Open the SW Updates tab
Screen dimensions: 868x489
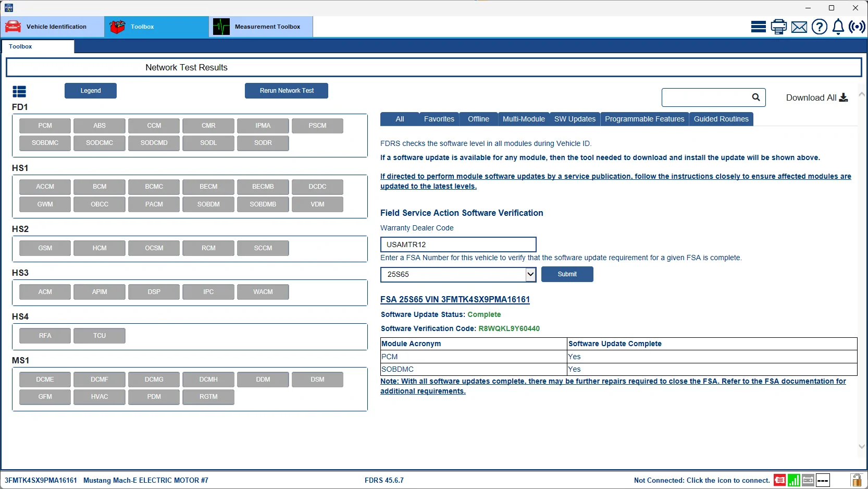pyautogui.click(x=575, y=119)
